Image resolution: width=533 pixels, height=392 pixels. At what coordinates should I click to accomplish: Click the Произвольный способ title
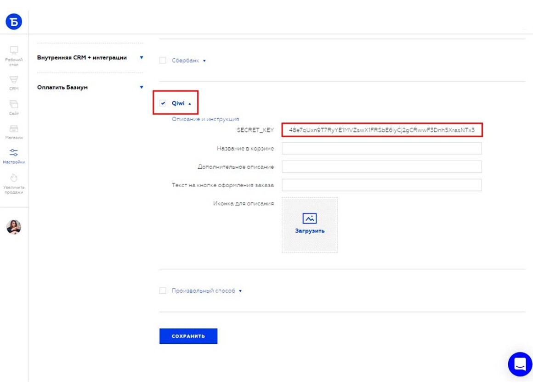click(x=203, y=291)
